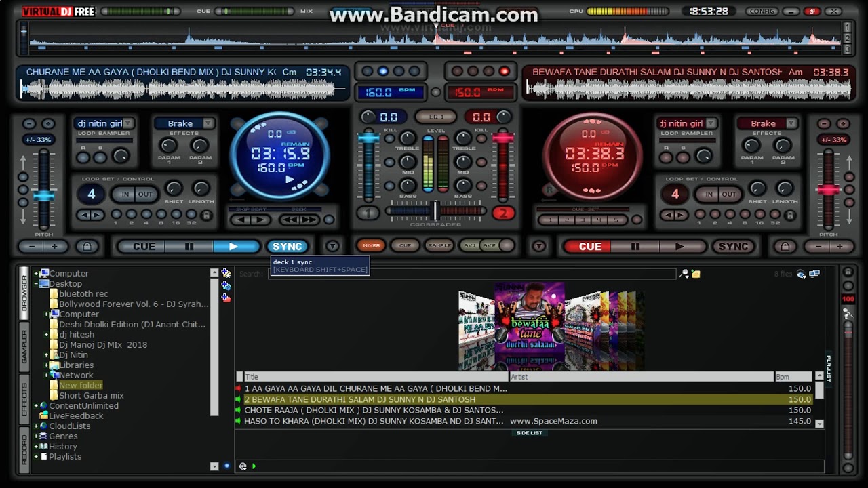
Task: Click the deck 1 seek fast-forward icon
Action: tap(309, 220)
